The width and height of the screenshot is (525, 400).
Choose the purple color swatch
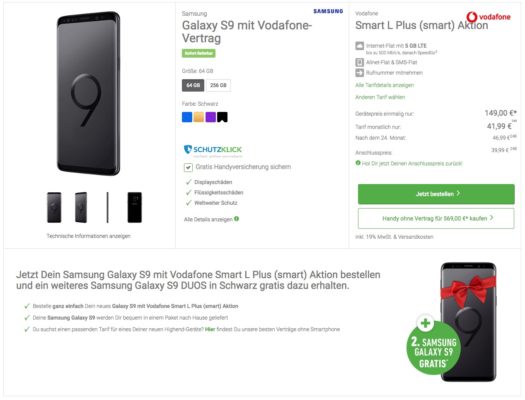click(x=211, y=117)
